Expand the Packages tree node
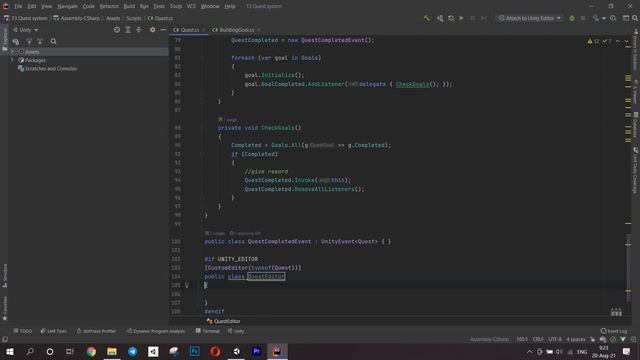640x360 pixels. click(12, 60)
